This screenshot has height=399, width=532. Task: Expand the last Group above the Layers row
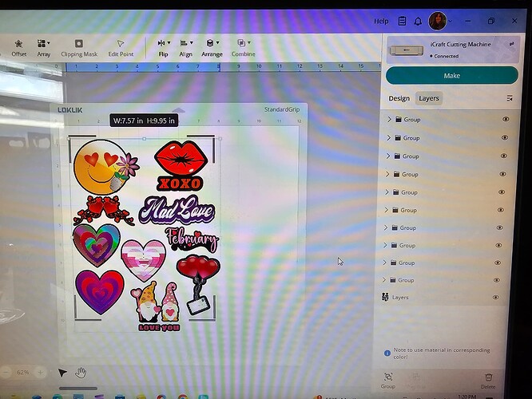(383, 280)
